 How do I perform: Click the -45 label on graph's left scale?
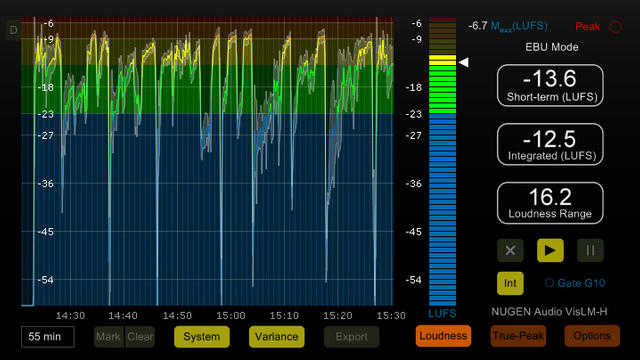[x=46, y=232]
